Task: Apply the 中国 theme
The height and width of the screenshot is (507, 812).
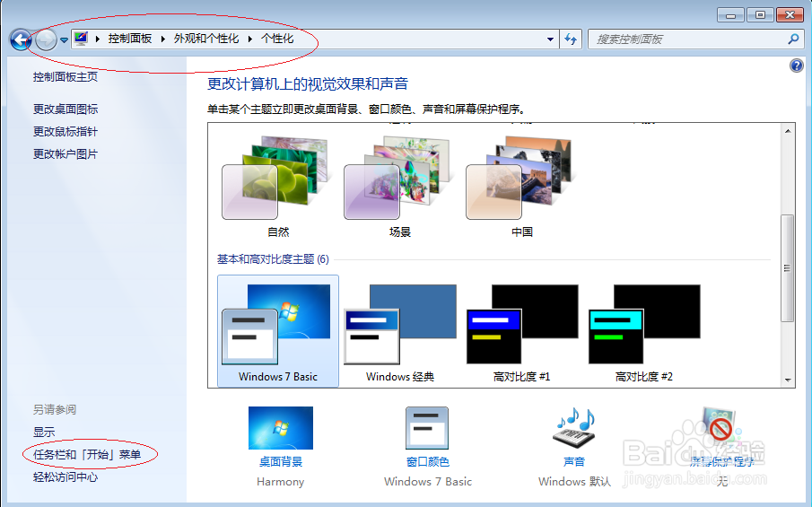Action: [x=522, y=187]
